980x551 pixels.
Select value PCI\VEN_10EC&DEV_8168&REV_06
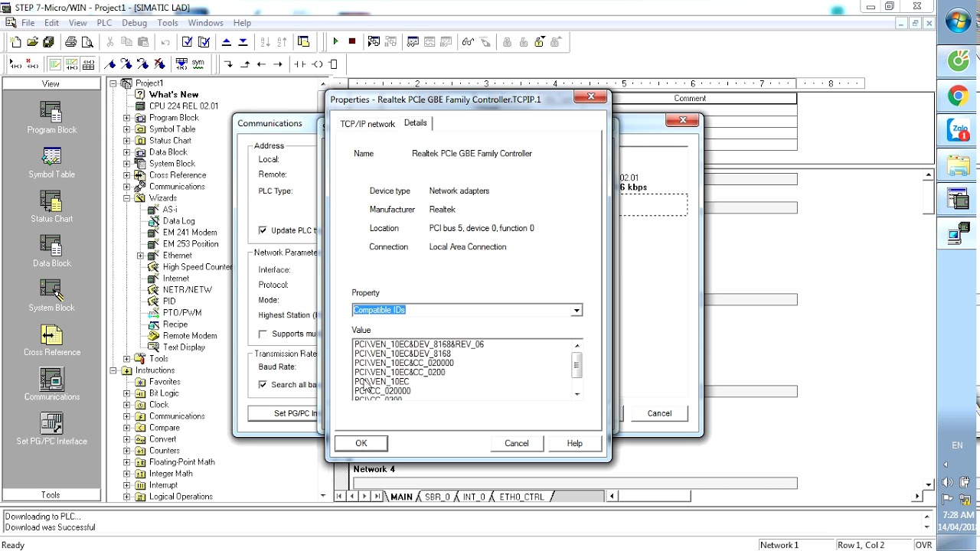point(419,344)
